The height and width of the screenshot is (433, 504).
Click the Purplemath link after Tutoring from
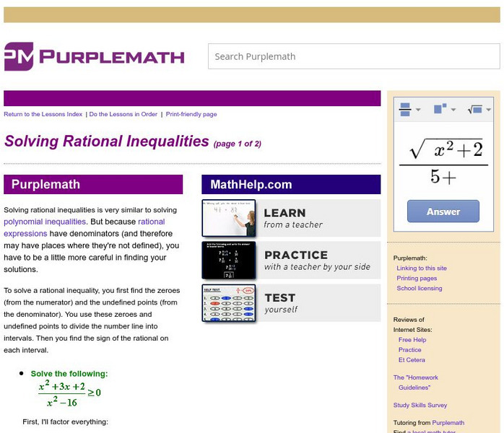[x=448, y=423]
